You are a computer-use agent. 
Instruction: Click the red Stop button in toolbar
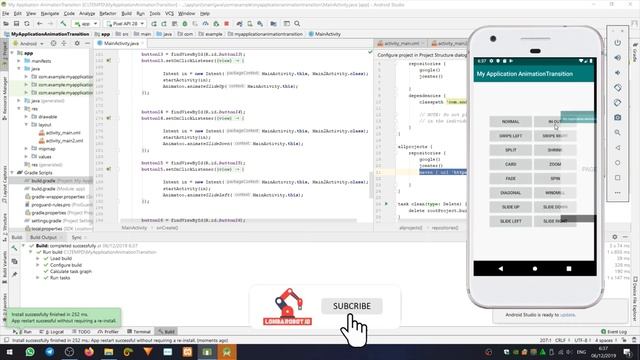click(227, 24)
